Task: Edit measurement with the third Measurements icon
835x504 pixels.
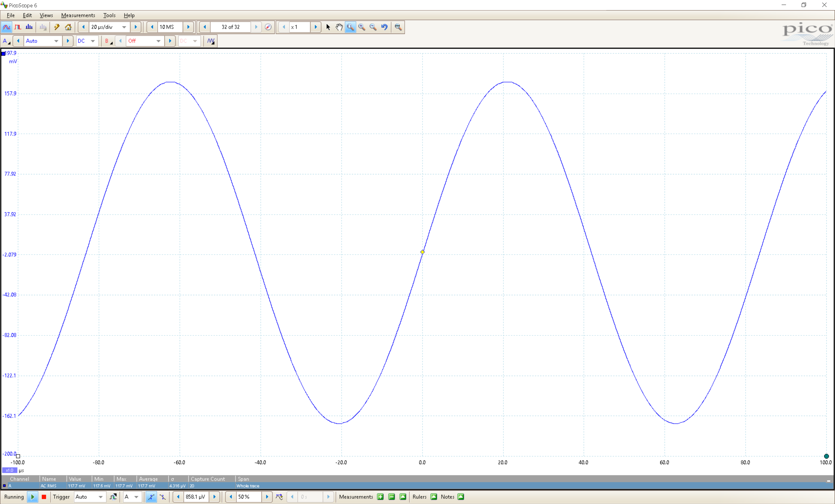Action: 403,497
